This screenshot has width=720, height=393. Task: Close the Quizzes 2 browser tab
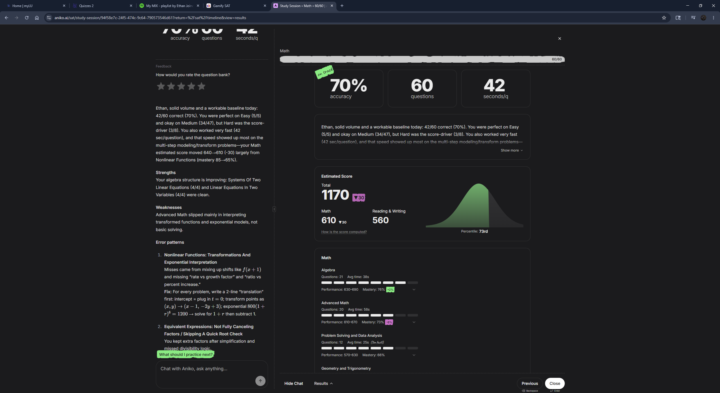(x=131, y=6)
